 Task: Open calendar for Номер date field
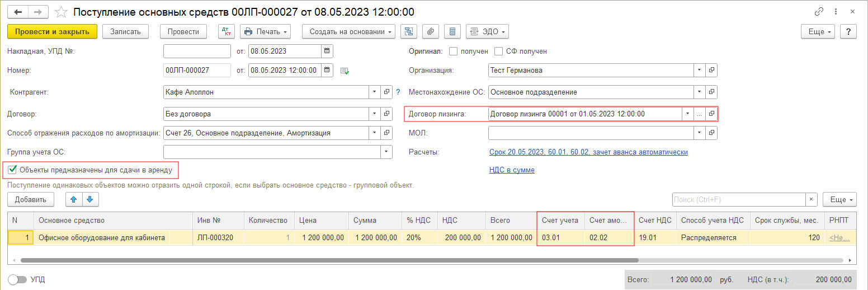pos(327,71)
